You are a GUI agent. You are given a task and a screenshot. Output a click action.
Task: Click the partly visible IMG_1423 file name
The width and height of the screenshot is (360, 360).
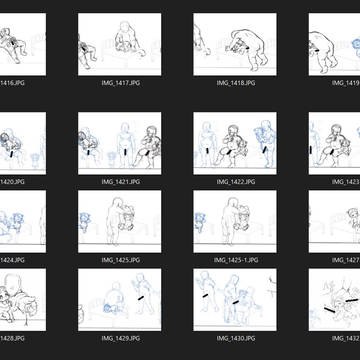click(346, 182)
